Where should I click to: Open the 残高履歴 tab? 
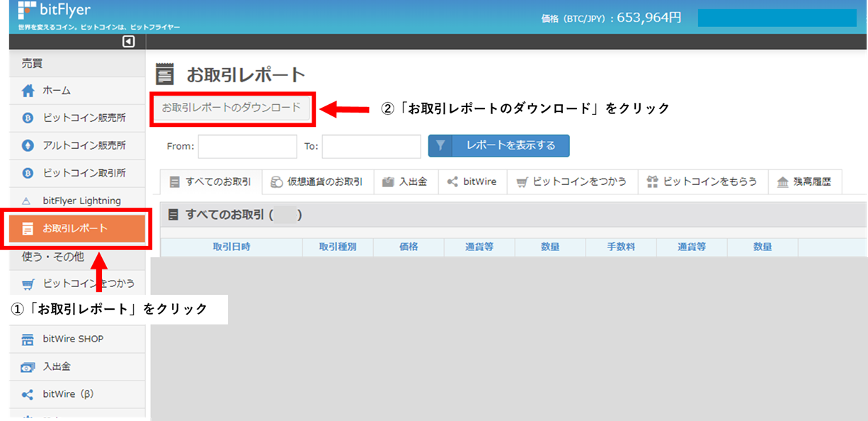point(805,182)
